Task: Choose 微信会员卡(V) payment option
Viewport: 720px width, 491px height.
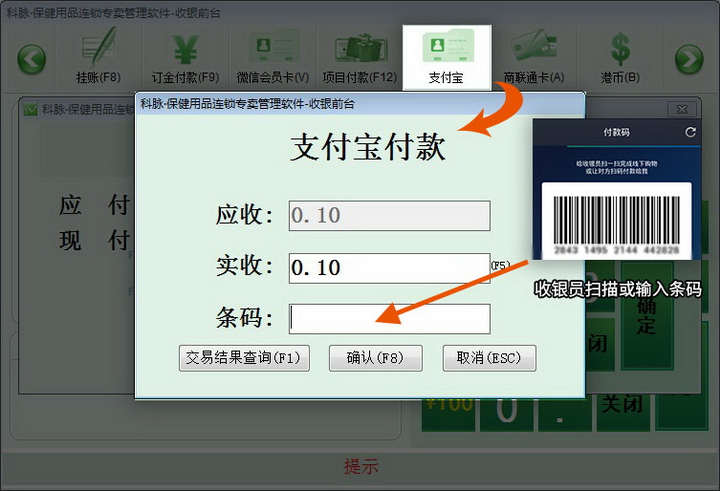Action: 273,56
